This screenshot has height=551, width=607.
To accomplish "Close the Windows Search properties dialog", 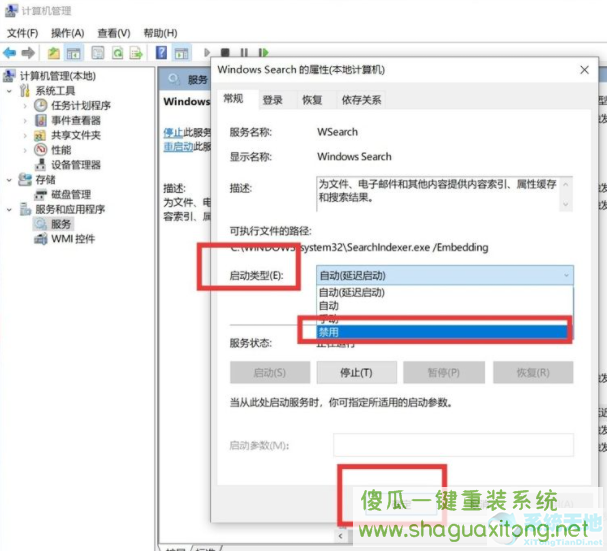I will point(584,70).
